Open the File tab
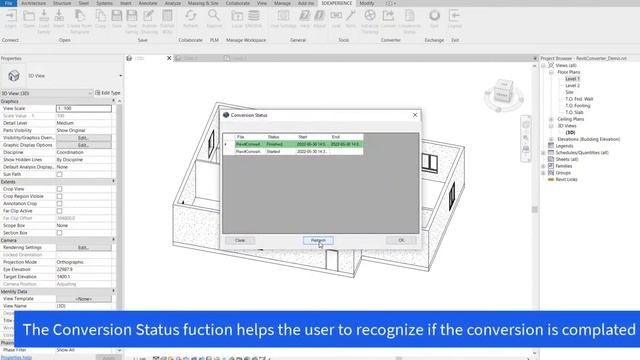Screen dimensions: 640x360 point(8,3)
